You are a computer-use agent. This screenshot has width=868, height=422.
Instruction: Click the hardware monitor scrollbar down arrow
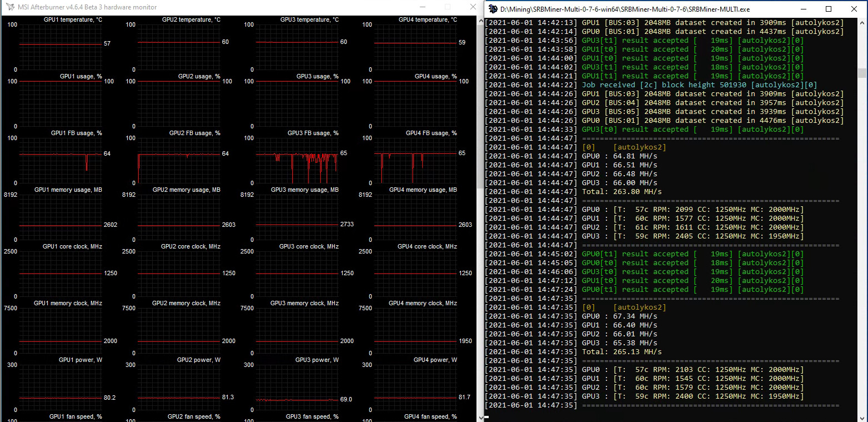(480, 417)
